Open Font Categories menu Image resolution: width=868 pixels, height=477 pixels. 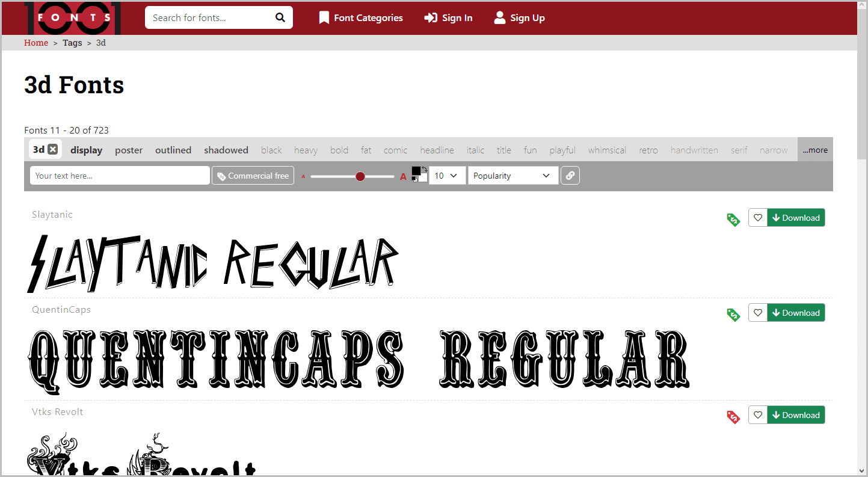pos(361,18)
